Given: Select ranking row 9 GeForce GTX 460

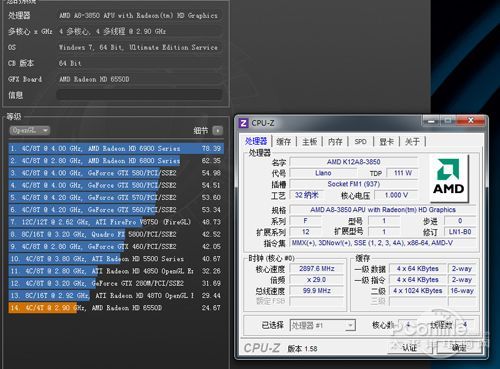Looking at the screenshot, I should 116,246.
